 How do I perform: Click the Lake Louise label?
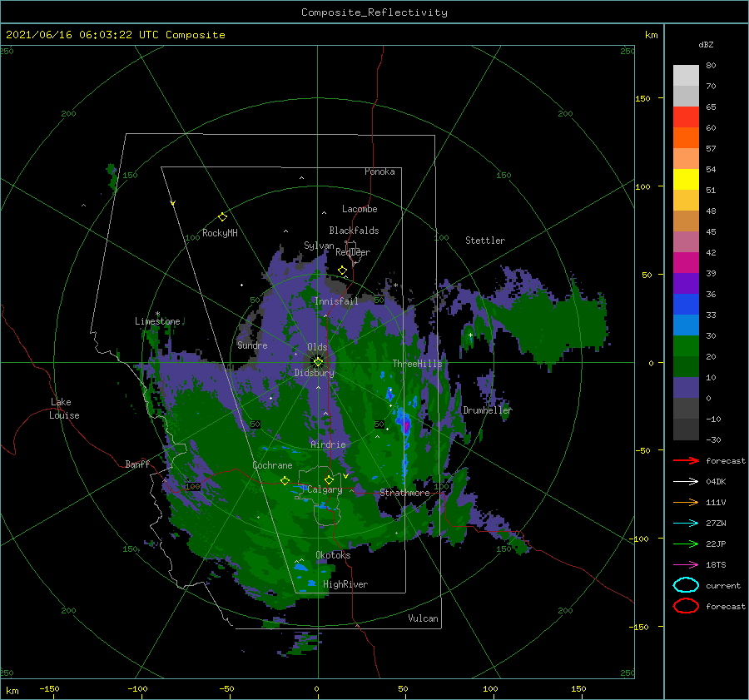click(x=64, y=409)
